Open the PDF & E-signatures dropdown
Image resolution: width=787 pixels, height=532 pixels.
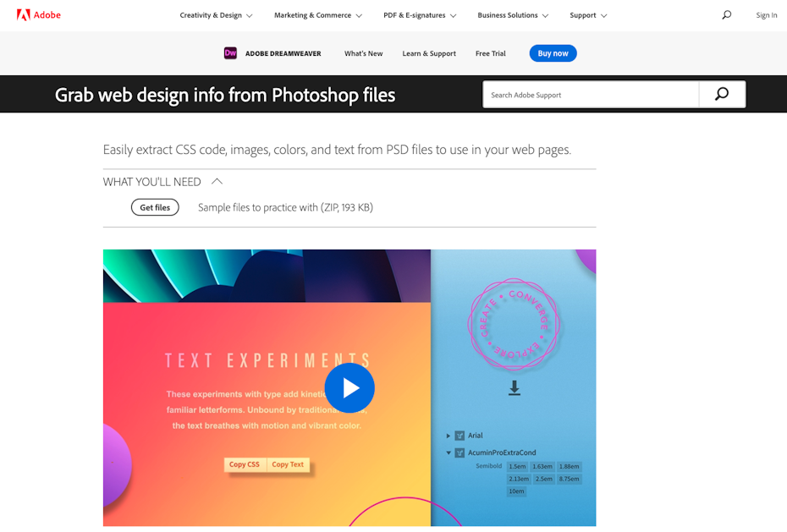420,15
